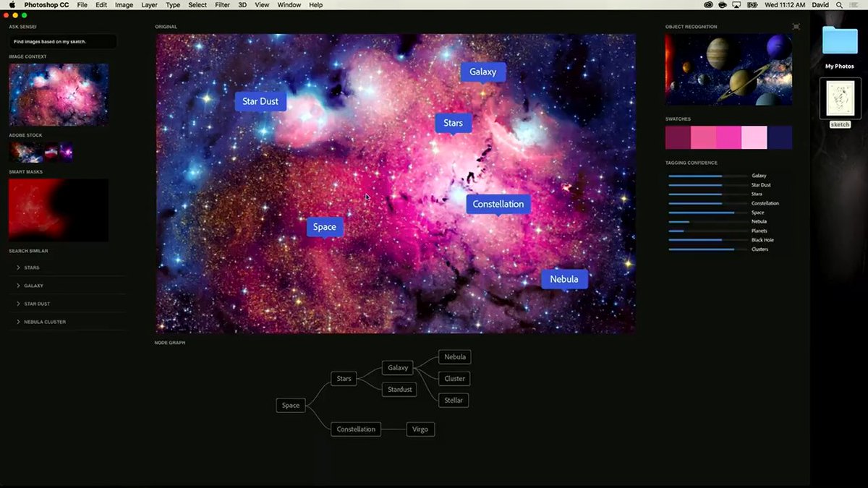Image resolution: width=868 pixels, height=488 pixels.
Task: Open the AirPlay display menu bar icon
Action: (x=736, y=4)
